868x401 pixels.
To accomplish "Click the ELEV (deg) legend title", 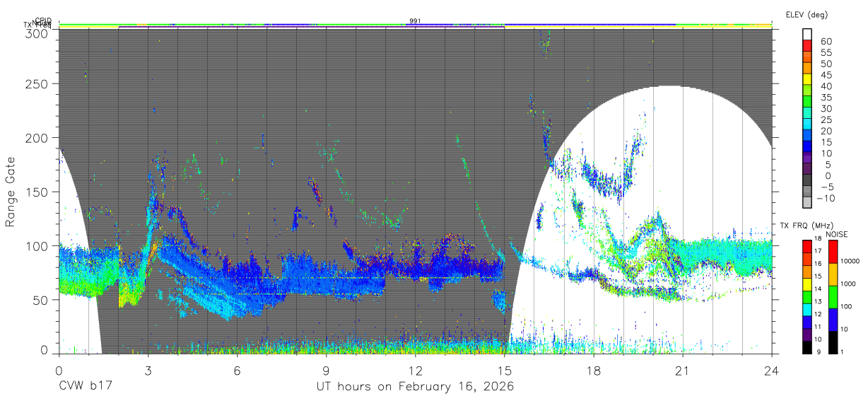I will [807, 14].
